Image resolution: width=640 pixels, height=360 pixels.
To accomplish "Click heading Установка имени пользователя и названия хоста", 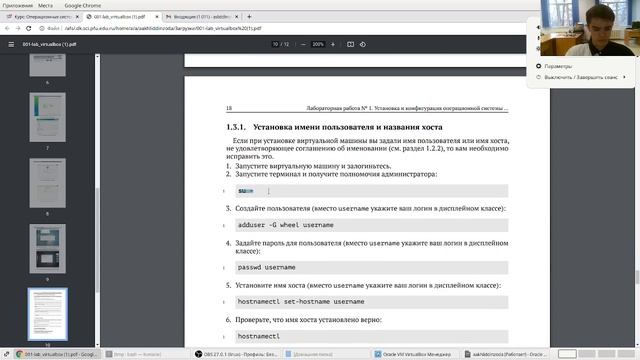I will (347, 127).
